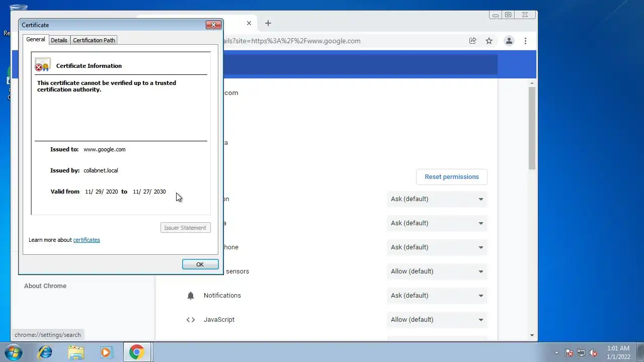This screenshot has height=362, width=644.
Task: Click the Notifications label in site settings
Action: click(222, 296)
